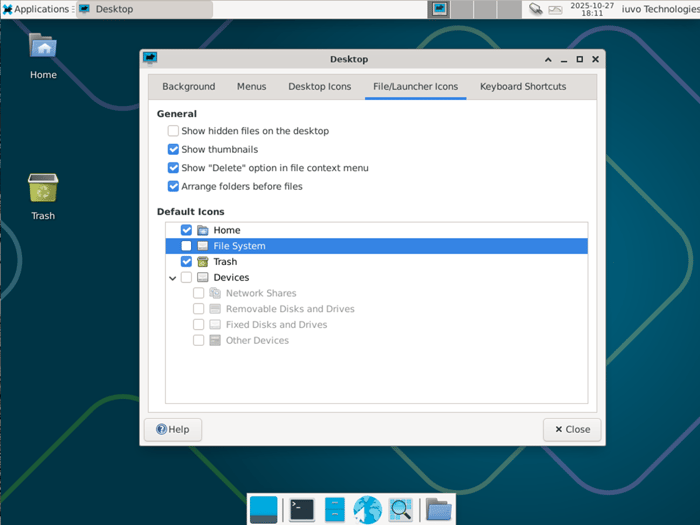This screenshot has height=525, width=700.
Task: Roll up the window using the arrow button
Action: coord(548,59)
